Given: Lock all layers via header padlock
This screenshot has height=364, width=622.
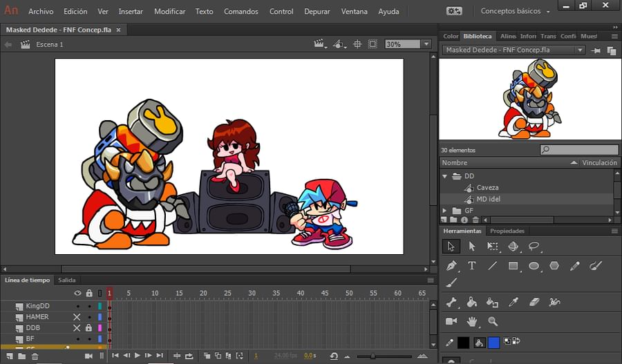Looking at the screenshot, I should click(89, 293).
